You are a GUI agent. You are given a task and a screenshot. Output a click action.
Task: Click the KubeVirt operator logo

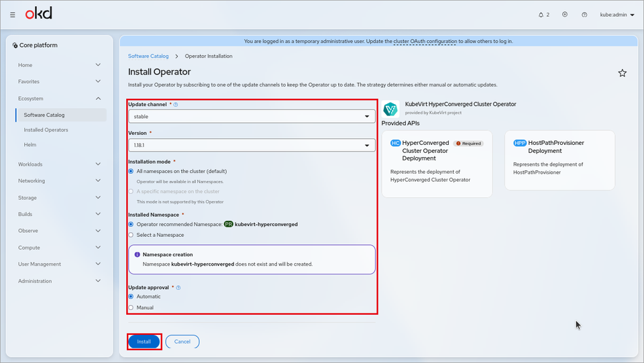click(x=390, y=109)
